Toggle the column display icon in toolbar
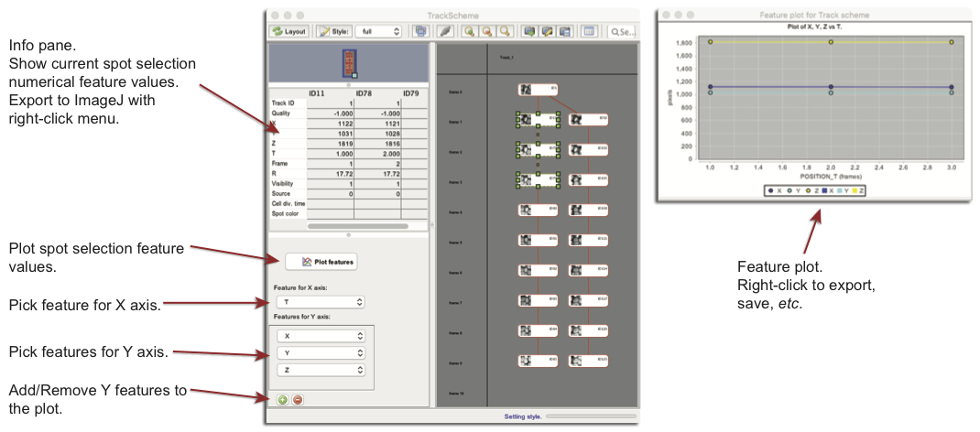 [588, 31]
